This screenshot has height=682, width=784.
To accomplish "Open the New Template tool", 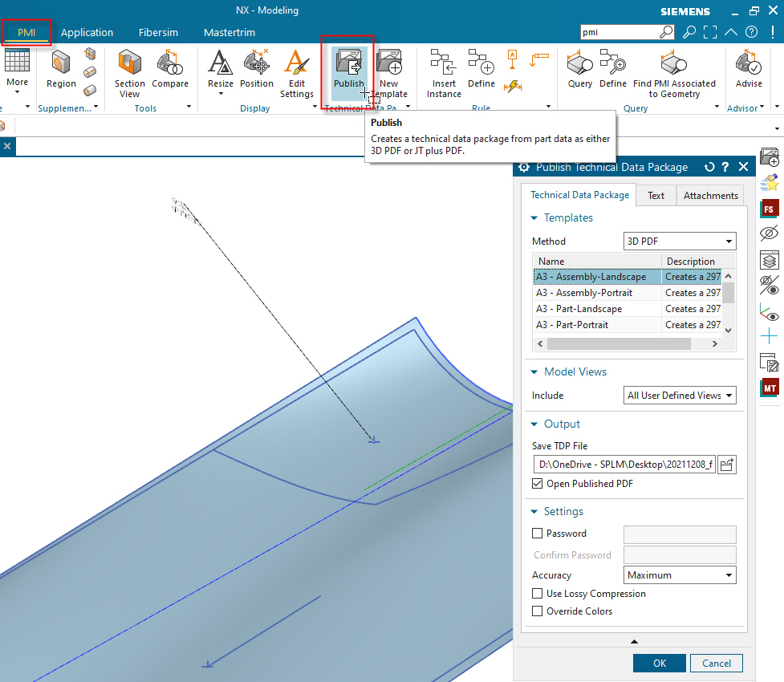I will 390,71.
